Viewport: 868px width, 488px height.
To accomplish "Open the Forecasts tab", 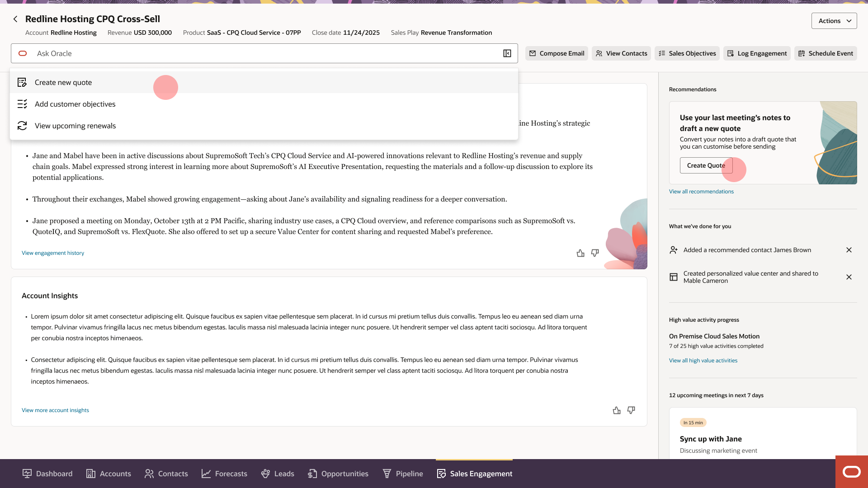I will tap(225, 474).
